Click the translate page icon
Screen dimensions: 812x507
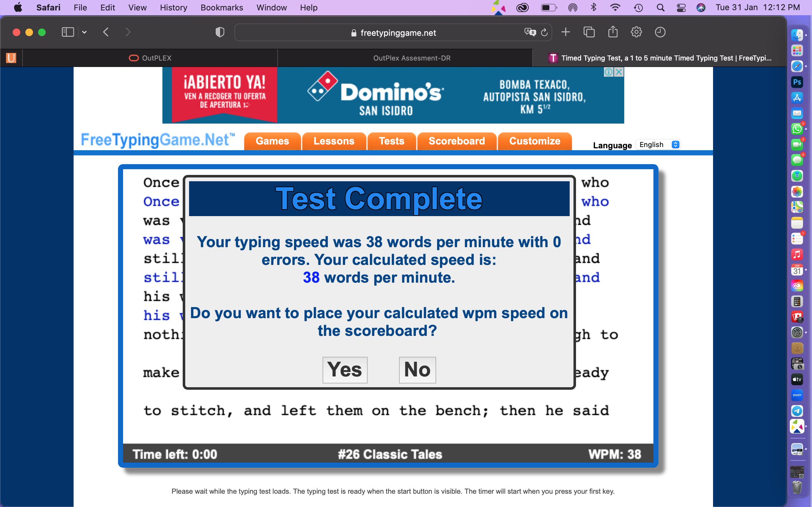(530, 32)
